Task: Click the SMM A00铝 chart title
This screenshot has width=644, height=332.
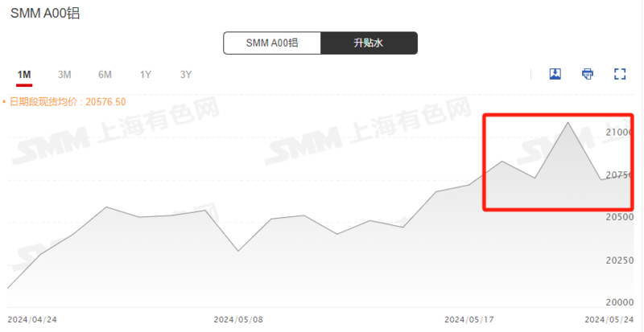Action: tap(45, 13)
